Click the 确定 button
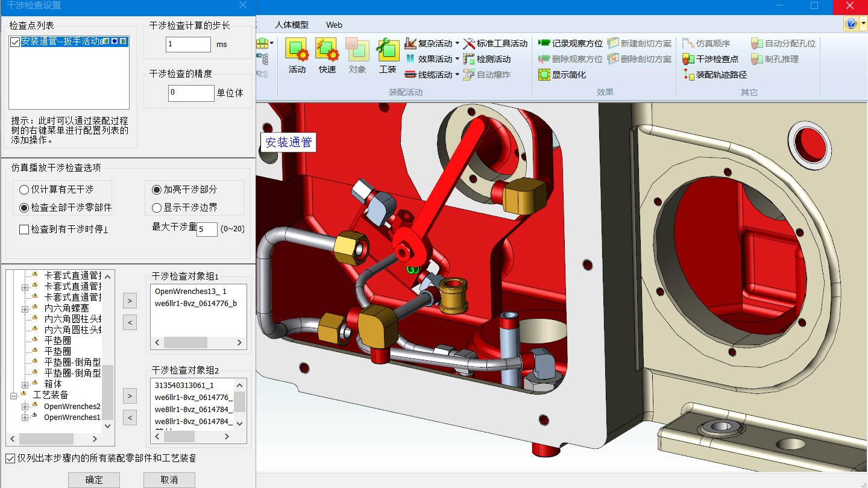Image resolution: width=868 pixels, height=488 pixels. [x=94, y=480]
